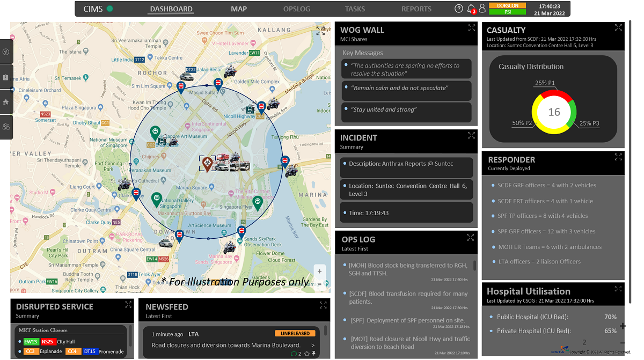Click the Hospital Utilisation minus button

623,343
